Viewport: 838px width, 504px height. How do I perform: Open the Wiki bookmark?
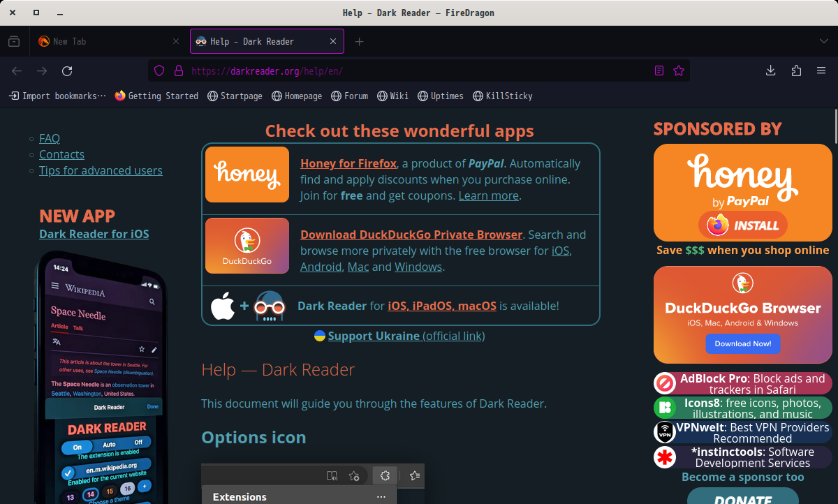(393, 96)
